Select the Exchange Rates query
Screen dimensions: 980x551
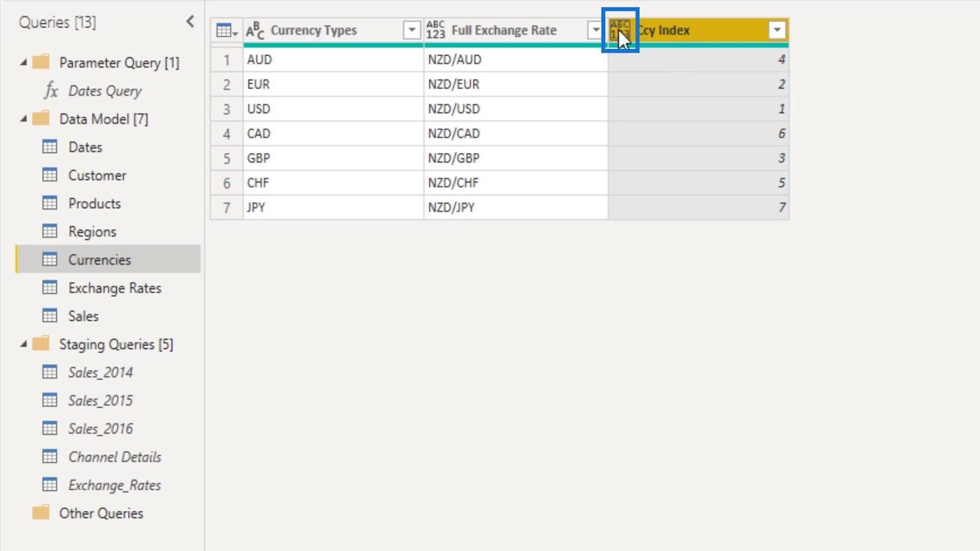[x=115, y=288]
